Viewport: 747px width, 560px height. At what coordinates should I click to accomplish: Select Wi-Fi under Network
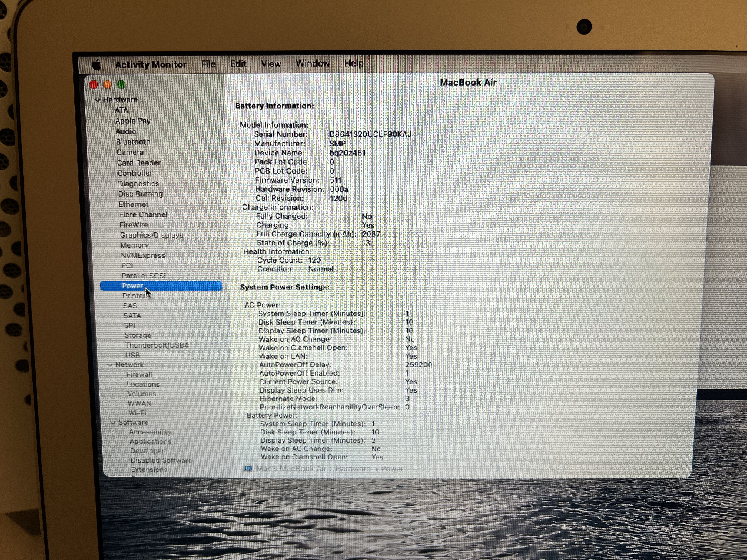click(x=137, y=413)
